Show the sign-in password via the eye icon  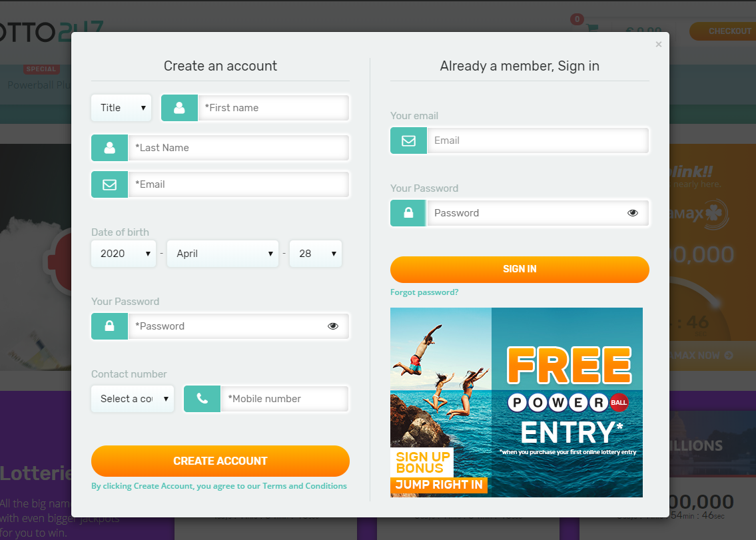click(x=633, y=212)
